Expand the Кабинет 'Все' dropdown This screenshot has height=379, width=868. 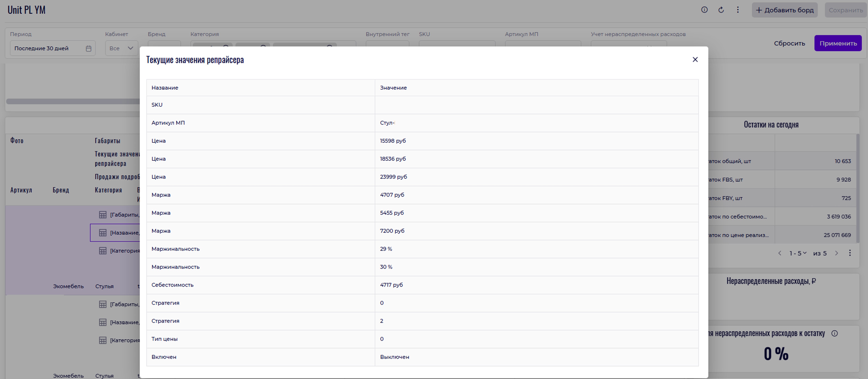pyautogui.click(x=121, y=48)
